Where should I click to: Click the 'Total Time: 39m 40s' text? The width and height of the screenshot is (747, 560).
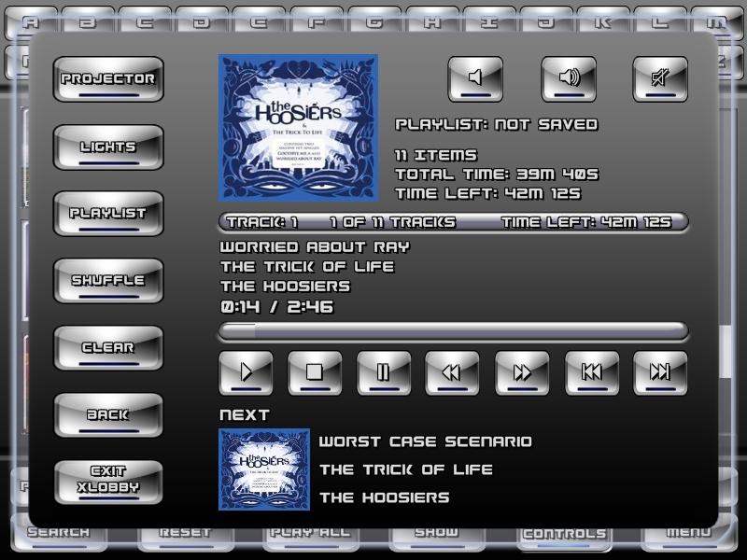pyautogui.click(x=497, y=175)
